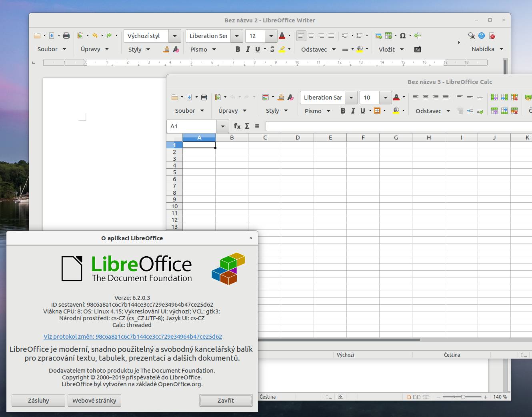Screen dimensions: 532x417
Task: Click Clone Formatting brush in Calc
Action: [281, 97]
